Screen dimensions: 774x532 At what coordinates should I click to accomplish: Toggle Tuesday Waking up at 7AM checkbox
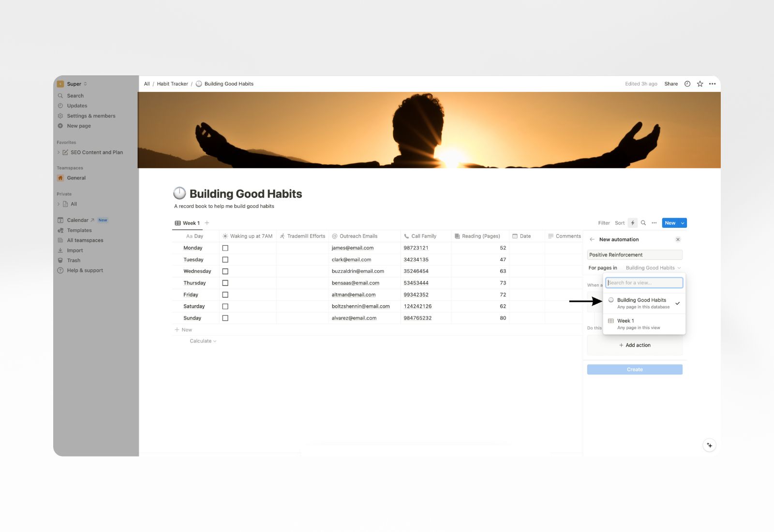pos(225,260)
